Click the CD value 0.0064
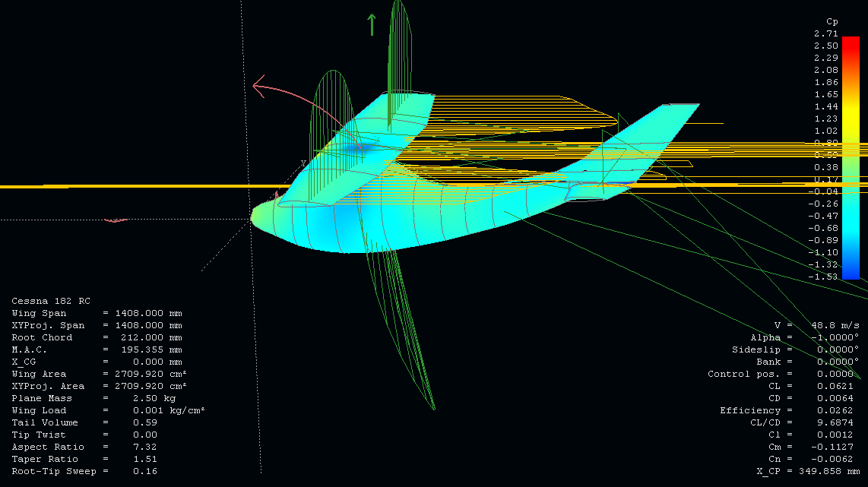This screenshot has width=868, height=487. pos(835,398)
